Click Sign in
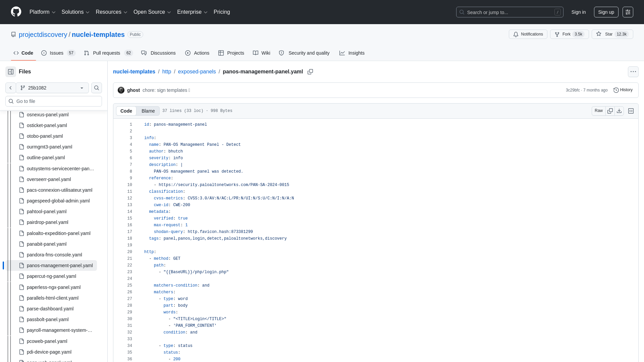Image resolution: width=644 pixels, height=362 pixels. [x=579, y=12]
